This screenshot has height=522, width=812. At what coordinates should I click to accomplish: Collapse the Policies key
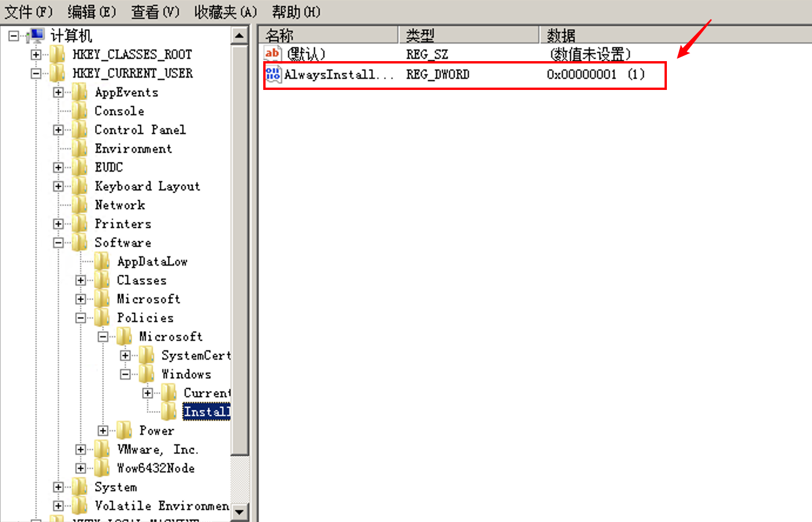(x=80, y=318)
